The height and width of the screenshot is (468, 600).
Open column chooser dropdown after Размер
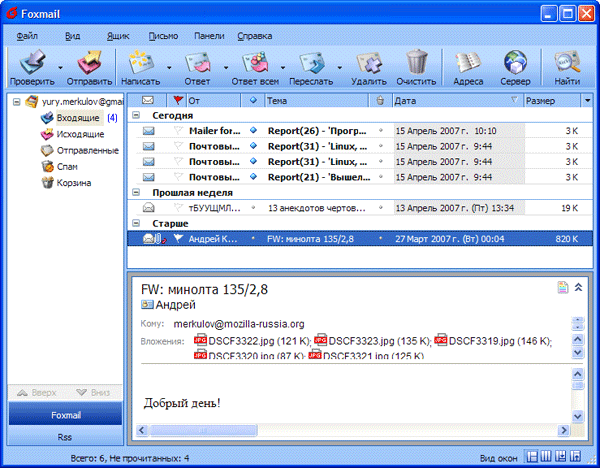(x=587, y=100)
